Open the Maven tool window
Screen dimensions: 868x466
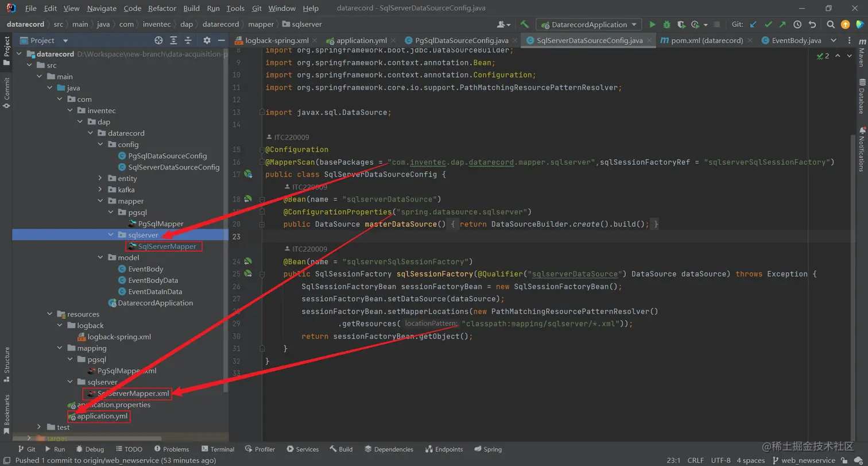click(x=861, y=53)
